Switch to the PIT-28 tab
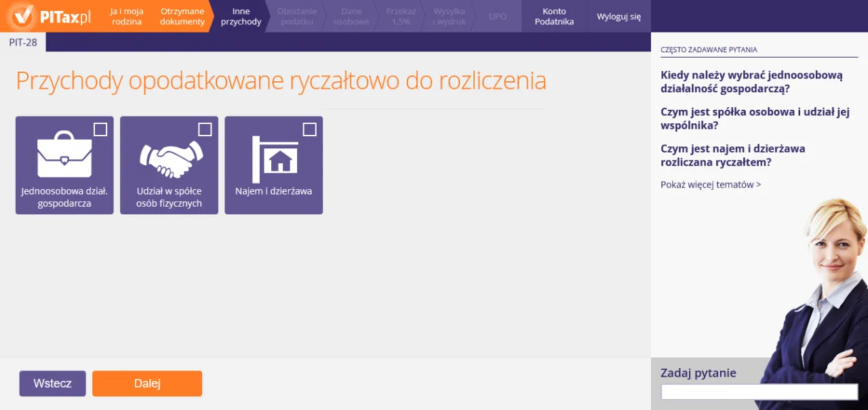Screen dimensions: 868x410 [23, 42]
